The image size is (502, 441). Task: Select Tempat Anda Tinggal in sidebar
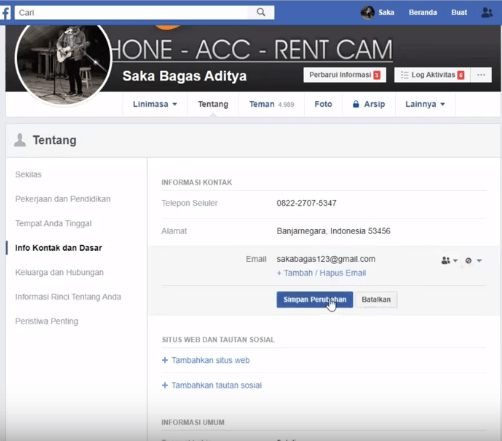pos(53,223)
